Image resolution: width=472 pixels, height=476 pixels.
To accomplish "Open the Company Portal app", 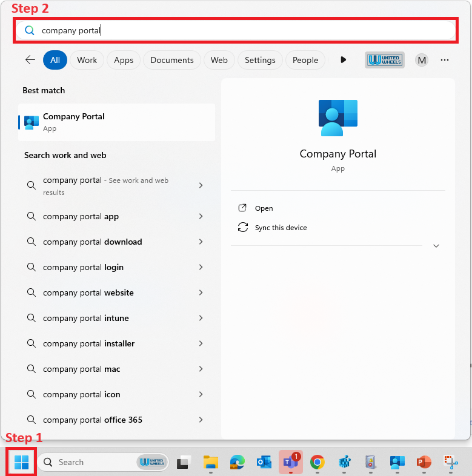I will point(264,208).
